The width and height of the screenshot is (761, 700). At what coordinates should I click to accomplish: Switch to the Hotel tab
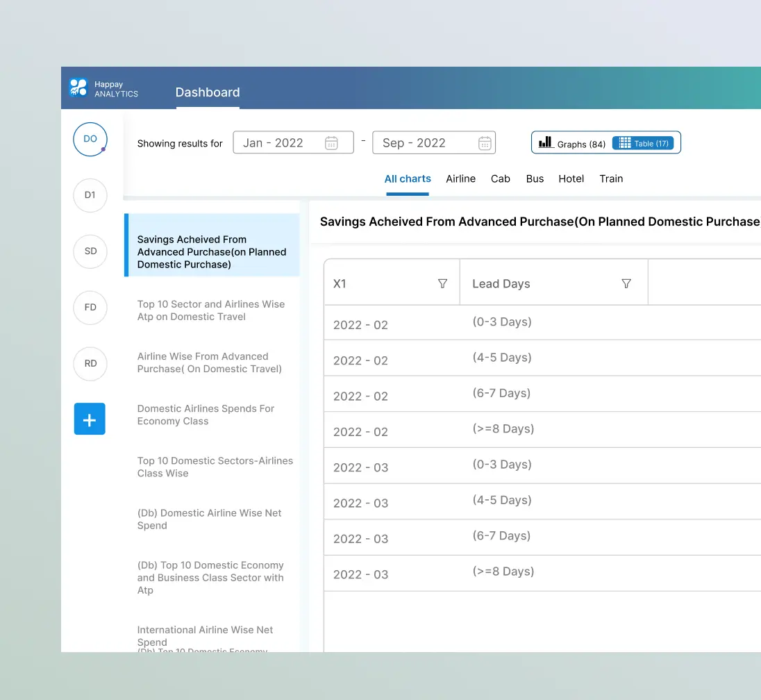click(x=571, y=179)
